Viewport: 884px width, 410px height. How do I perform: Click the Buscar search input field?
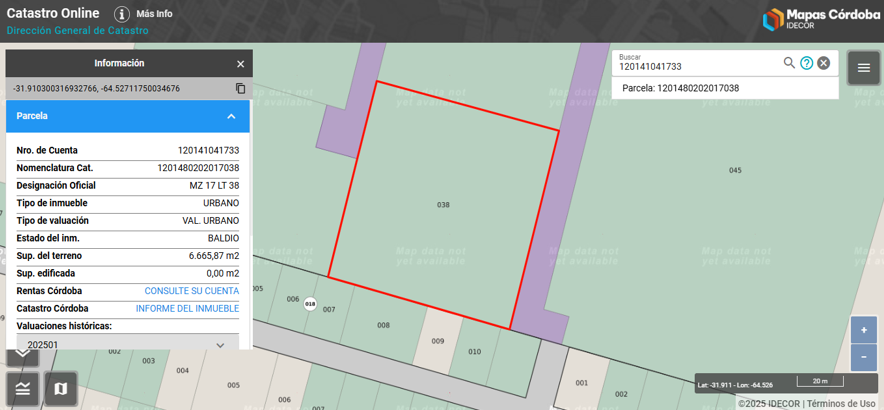pos(697,66)
